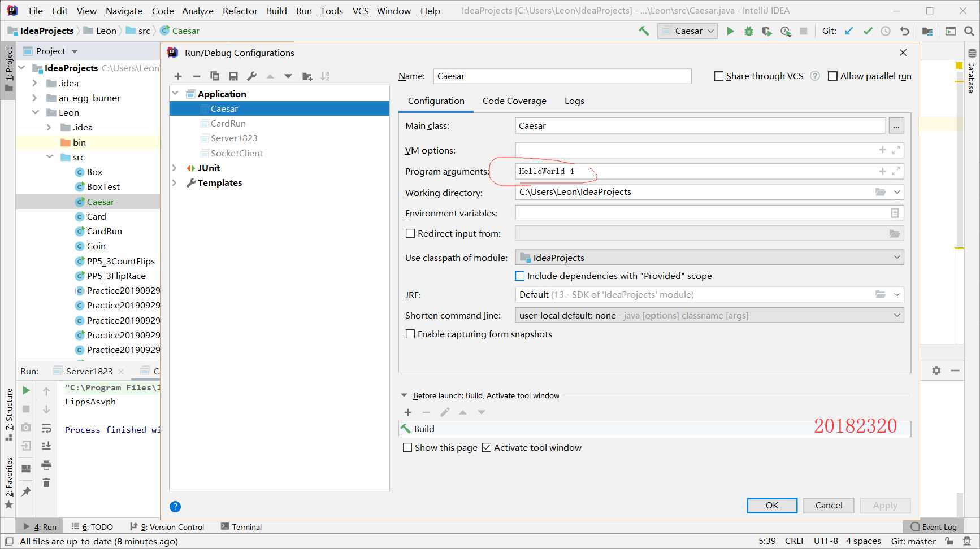This screenshot has width=980, height=549.
Task: Open Run panel settings gear icon
Action: (x=936, y=371)
